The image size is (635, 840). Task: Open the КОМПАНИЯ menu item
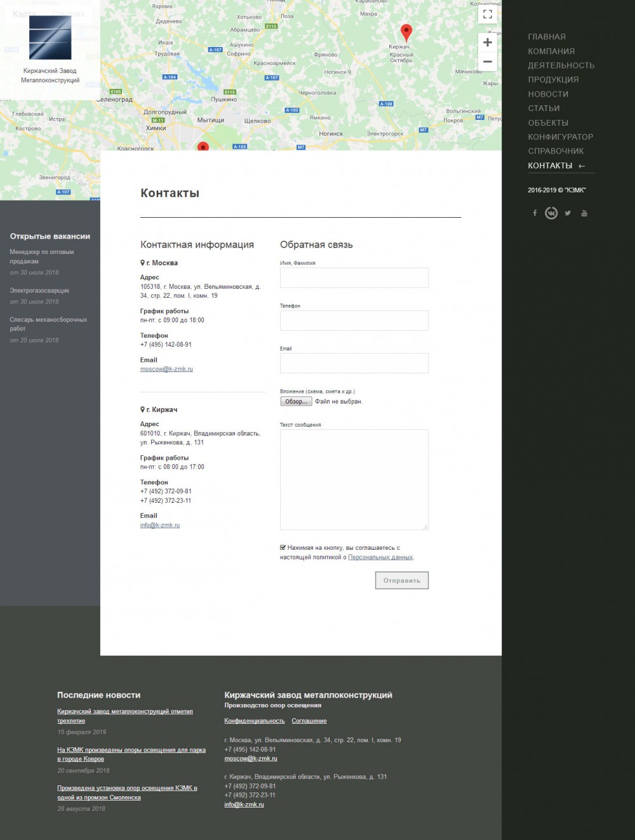pyautogui.click(x=551, y=51)
